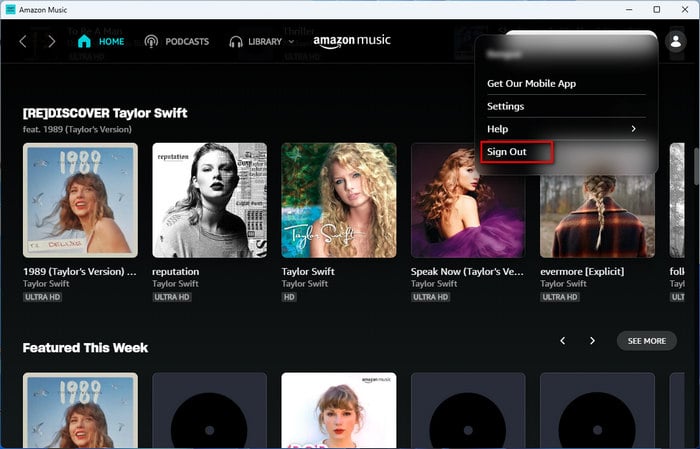Open evermore [Explicit] title link

click(582, 271)
